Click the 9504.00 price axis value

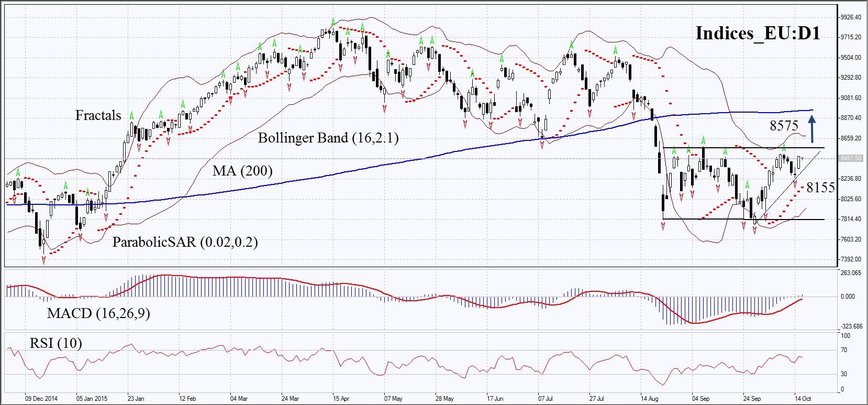pyautogui.click(x=851, y=58)
